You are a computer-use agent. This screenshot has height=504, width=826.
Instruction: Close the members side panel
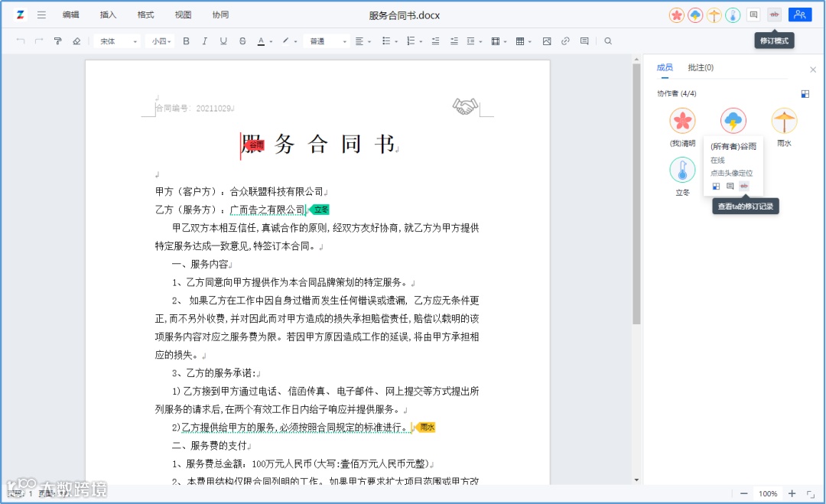[813, 70]
